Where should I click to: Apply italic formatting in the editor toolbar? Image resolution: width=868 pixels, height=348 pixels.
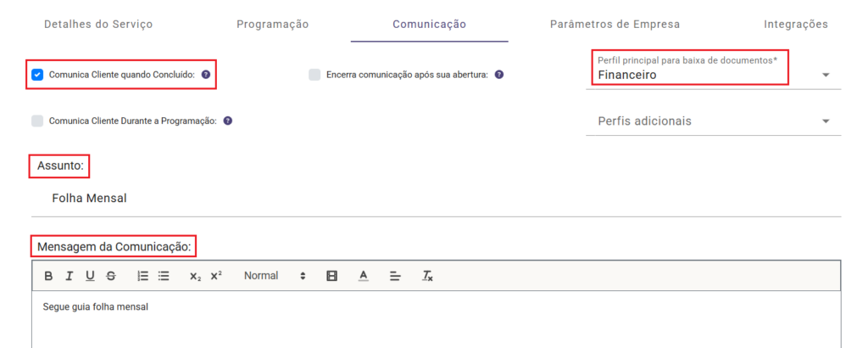[x=69, y=276]
